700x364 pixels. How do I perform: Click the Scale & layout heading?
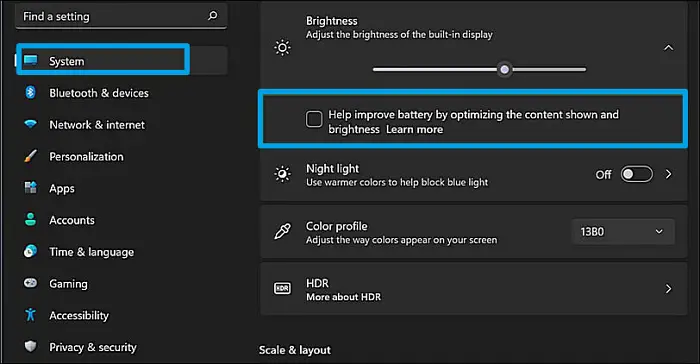pyautogui.click(x=295, y=350)
